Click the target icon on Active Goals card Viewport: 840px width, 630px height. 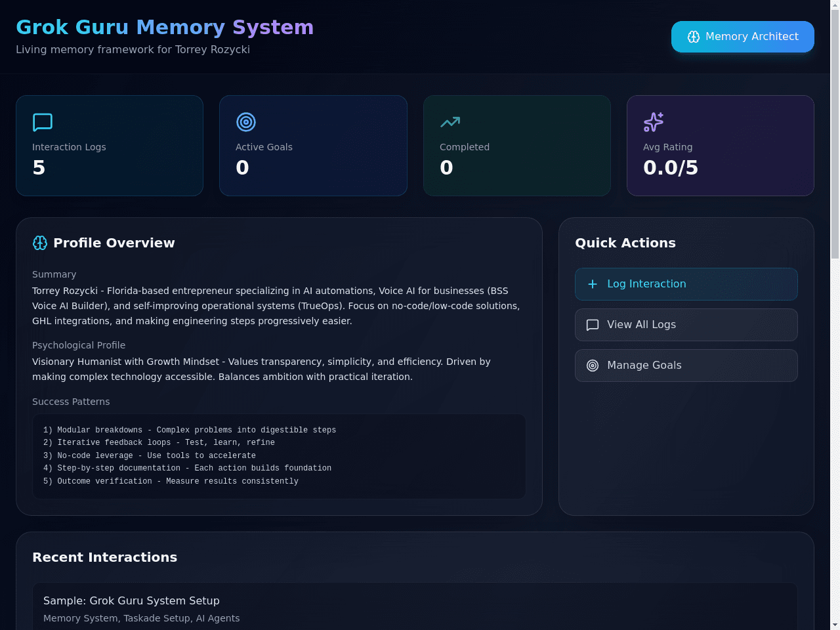coord(246,122)
